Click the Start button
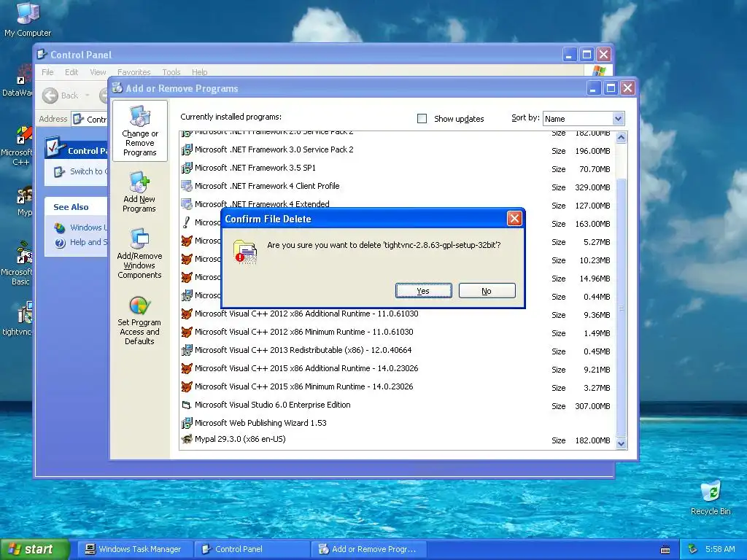Viewport: 747px width, 560px height. [x=34, y=549]
